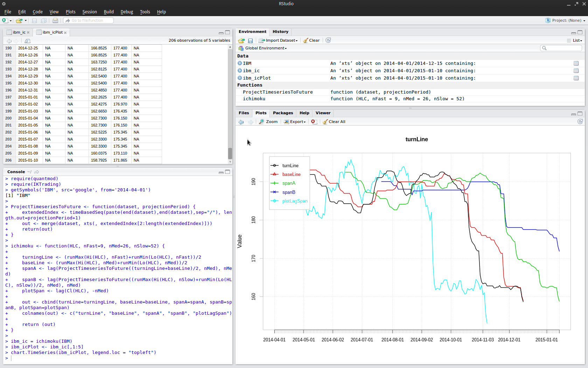Click the Clear environment button

[311, 41]
